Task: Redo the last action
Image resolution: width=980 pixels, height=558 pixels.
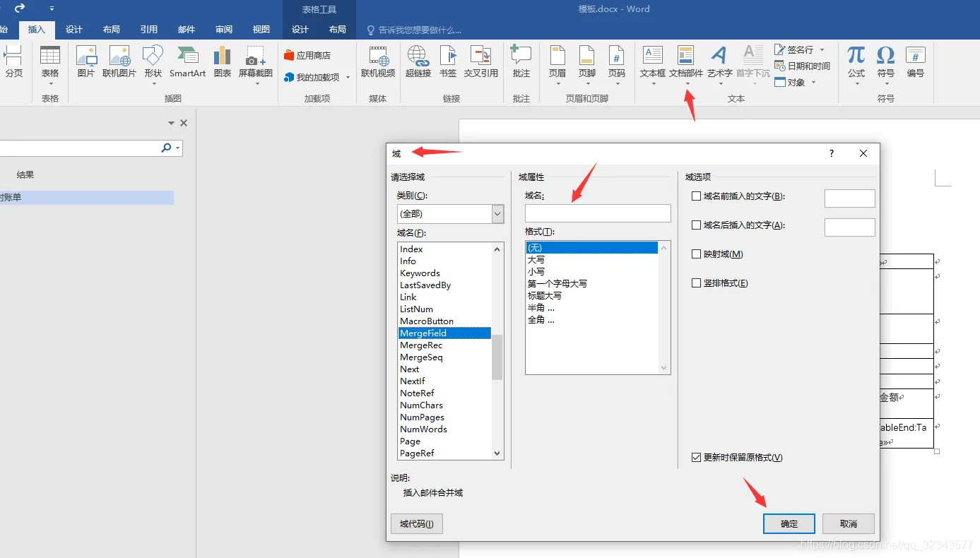Action: pyautogui.click(x=20, y=8)
